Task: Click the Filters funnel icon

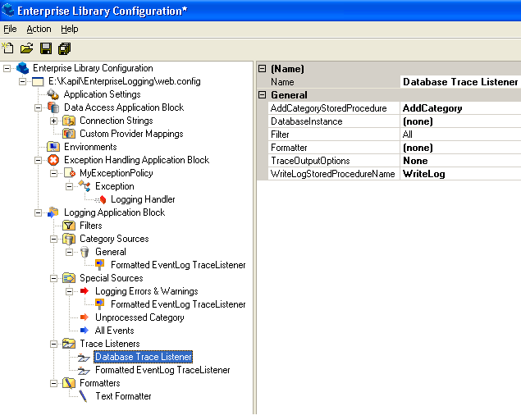Action: click(69, 226)
